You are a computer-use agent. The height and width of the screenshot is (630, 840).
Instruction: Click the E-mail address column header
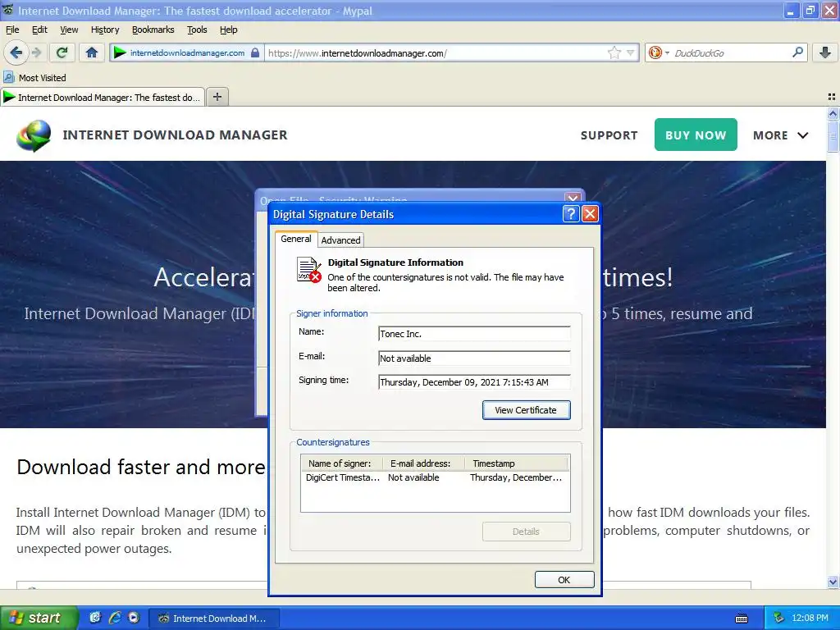tap(424, 463)
